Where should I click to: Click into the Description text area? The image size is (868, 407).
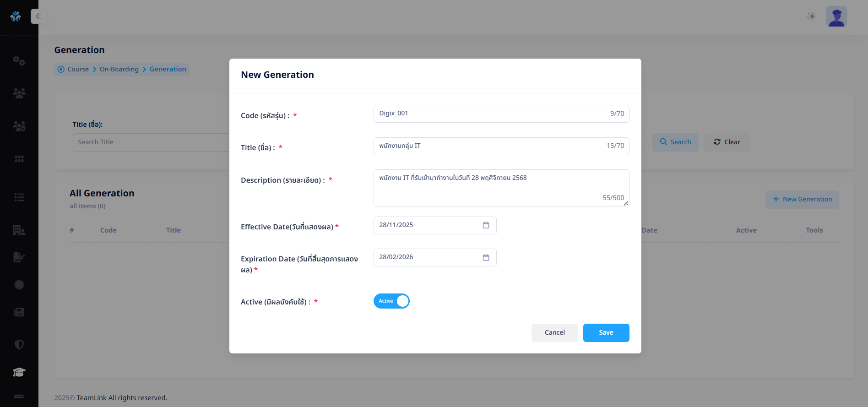click(490, 188)
